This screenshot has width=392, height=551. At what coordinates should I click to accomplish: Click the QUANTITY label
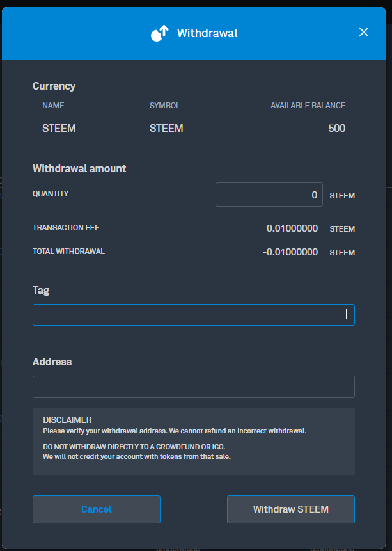pos(51,194)
